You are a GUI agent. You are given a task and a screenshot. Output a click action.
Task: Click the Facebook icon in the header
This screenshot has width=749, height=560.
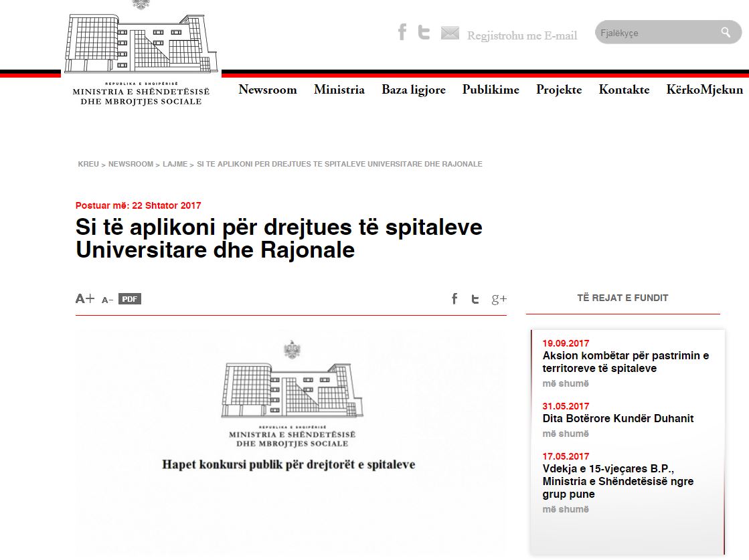pos(402,32)
